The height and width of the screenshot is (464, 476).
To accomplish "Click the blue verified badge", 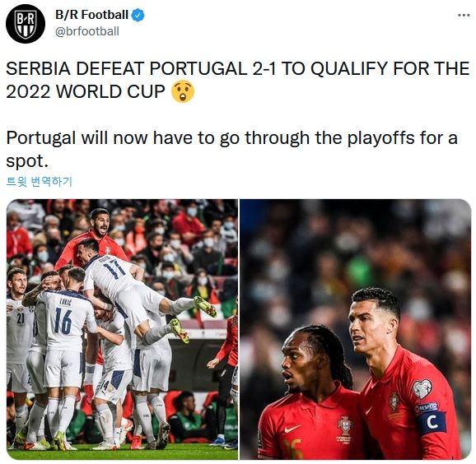I will (x=138, y=15).
